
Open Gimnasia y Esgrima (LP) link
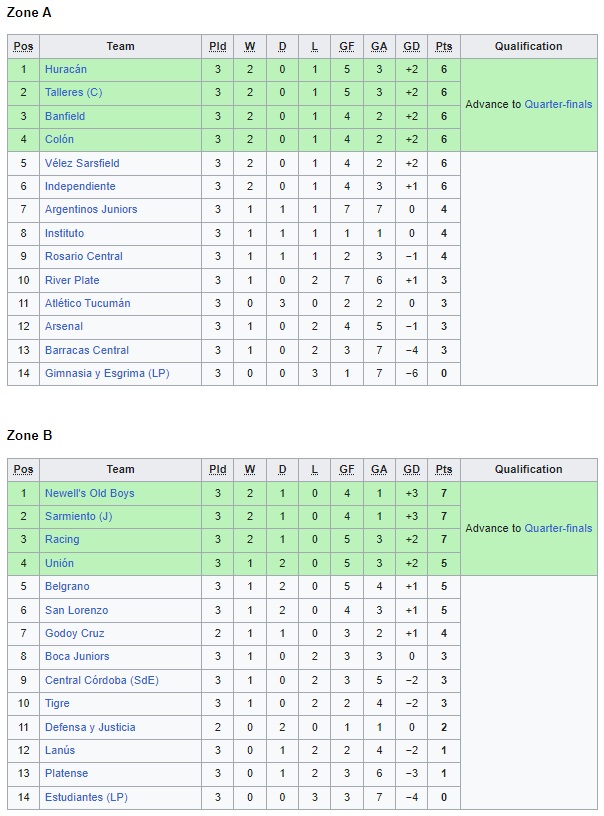pos(108,373)
